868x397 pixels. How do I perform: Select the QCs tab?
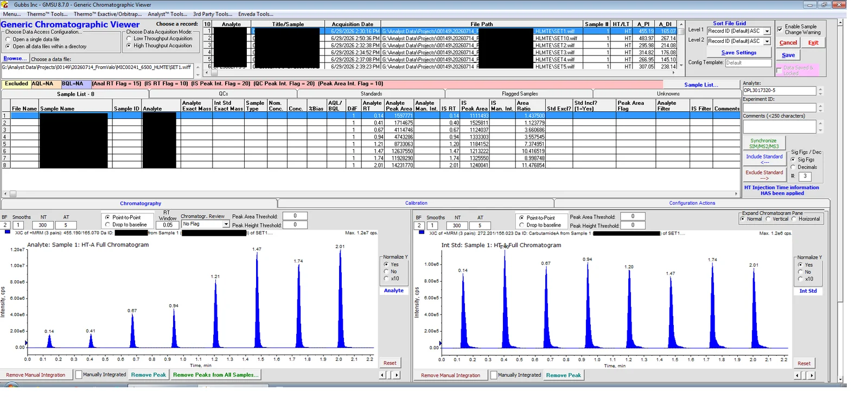pyautogui.click(x=223, y=93)
